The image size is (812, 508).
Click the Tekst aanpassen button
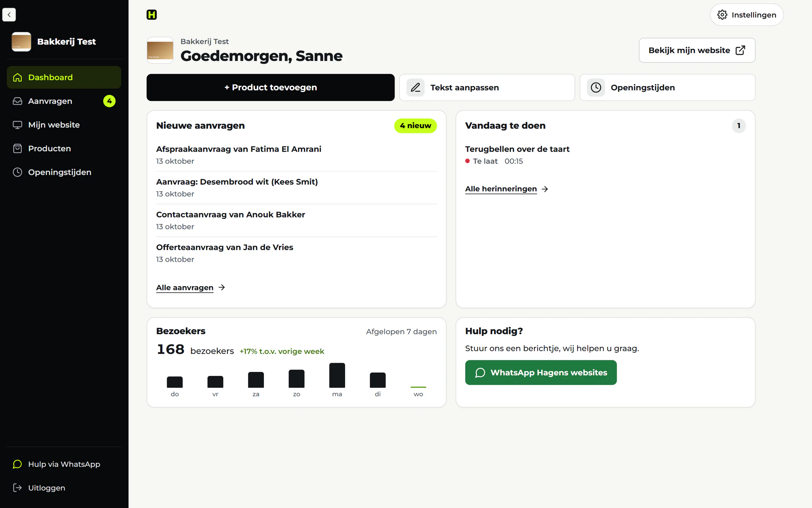487,88
